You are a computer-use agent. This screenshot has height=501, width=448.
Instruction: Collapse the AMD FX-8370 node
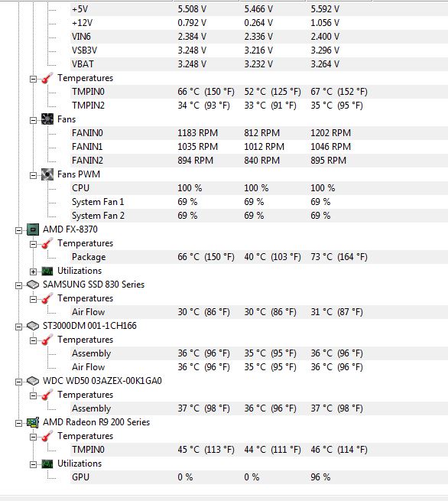[x=18, y=230]
